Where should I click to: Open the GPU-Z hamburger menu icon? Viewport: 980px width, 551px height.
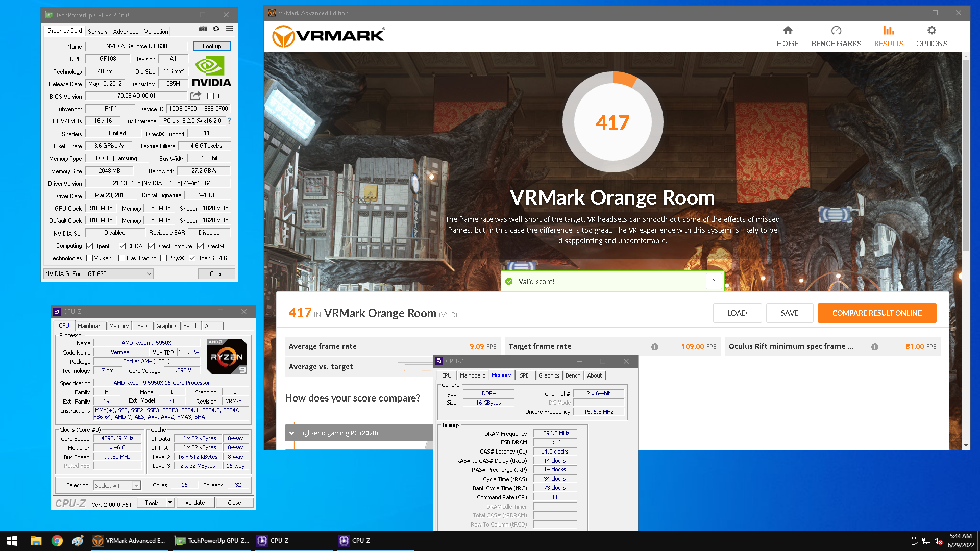click(x=230, y=29)
